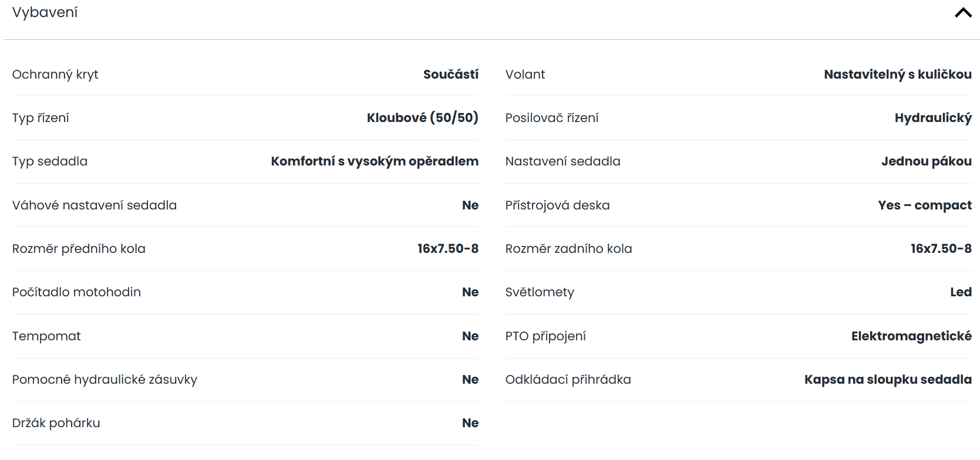Select the Ochranný kryt label

[x=55, y=75]
